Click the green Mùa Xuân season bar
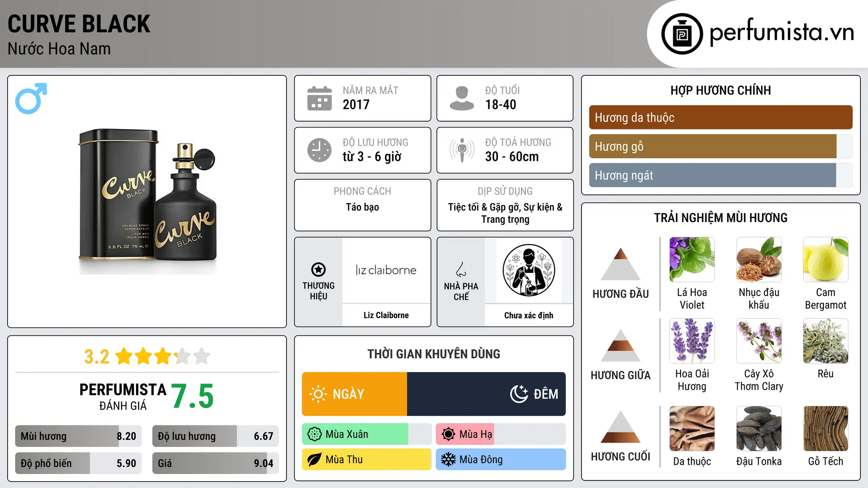The height and width of the screenshot is (488, 868). pos(367,434)
